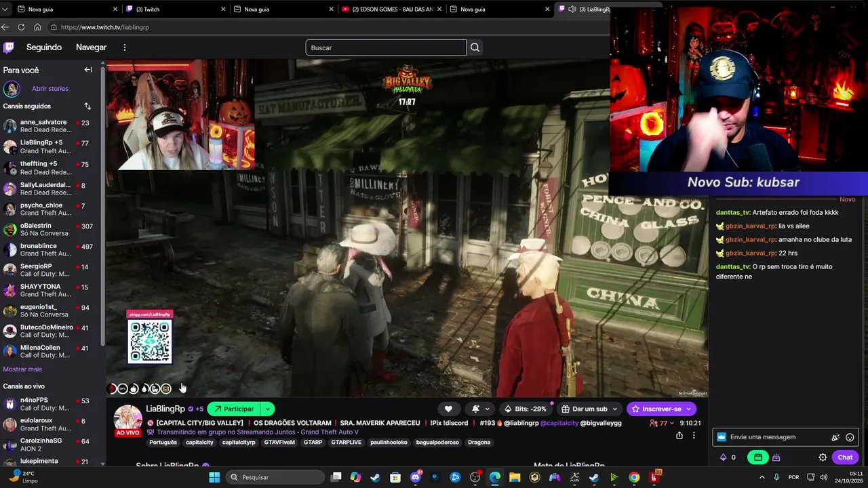Open the Twitch more options menu
This screenshot has height=488, width=868.
pyautogui.click(x=125, y=47)
